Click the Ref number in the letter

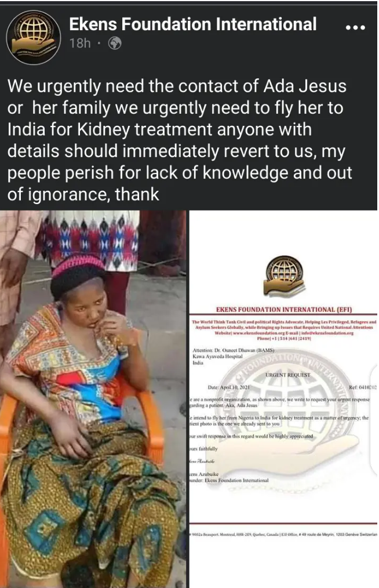tap(363, 387)
